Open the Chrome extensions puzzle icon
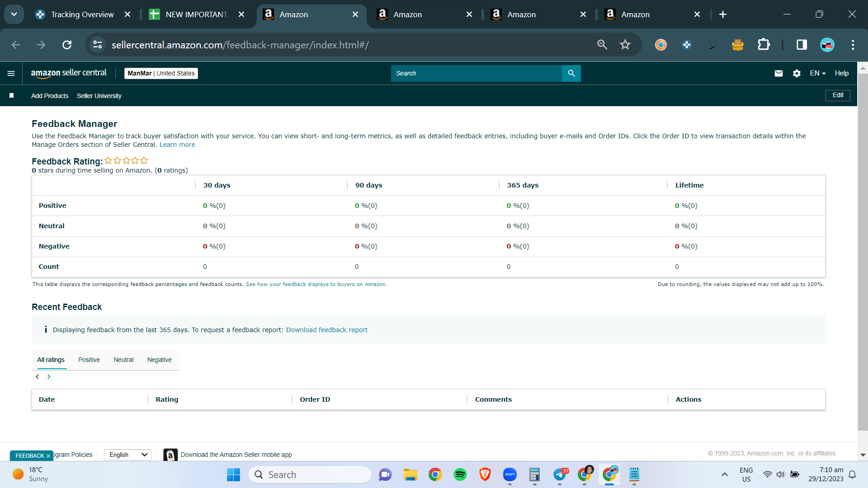 [x=764, y=45]
